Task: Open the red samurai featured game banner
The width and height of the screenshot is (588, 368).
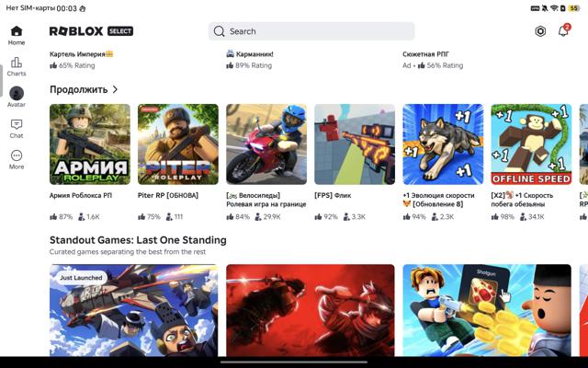Action: (311, 310)
